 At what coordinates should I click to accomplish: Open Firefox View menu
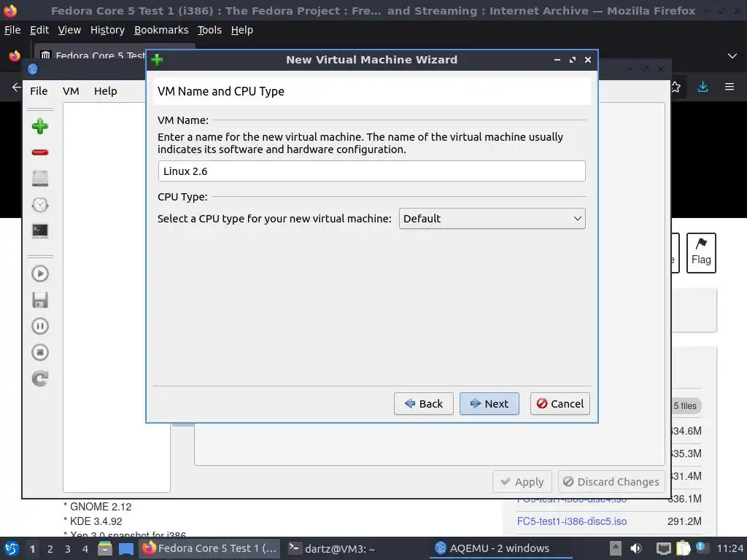(69, 30)
